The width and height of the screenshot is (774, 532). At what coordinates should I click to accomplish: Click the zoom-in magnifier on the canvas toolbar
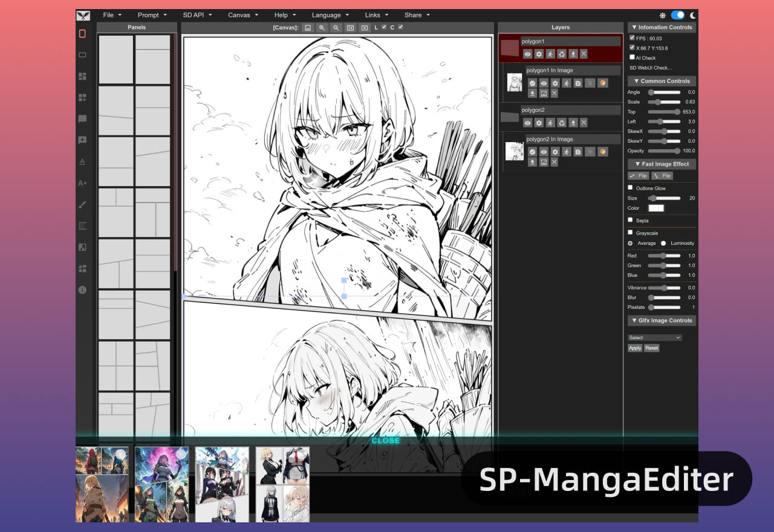point(321,28)
